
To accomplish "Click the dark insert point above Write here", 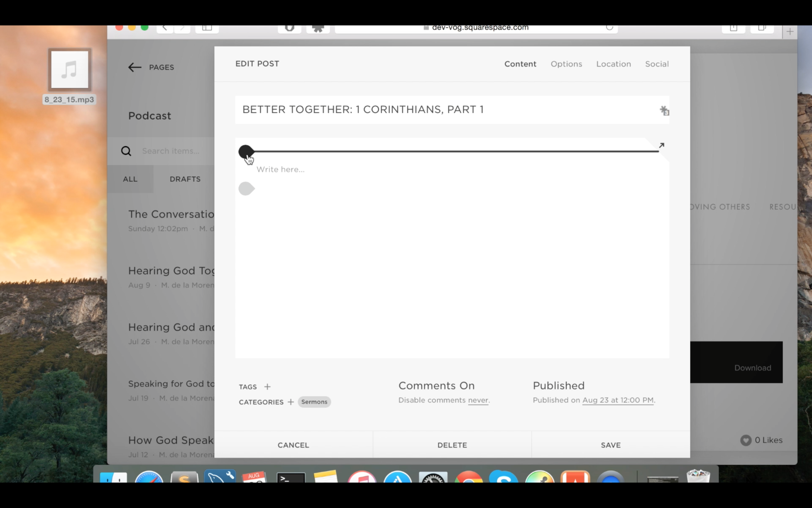I will pos(247,151).
